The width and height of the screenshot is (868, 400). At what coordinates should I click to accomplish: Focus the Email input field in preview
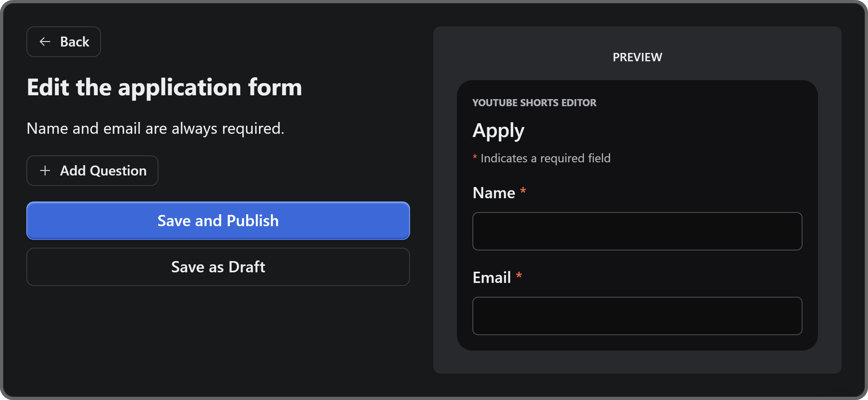pos(637,316)
